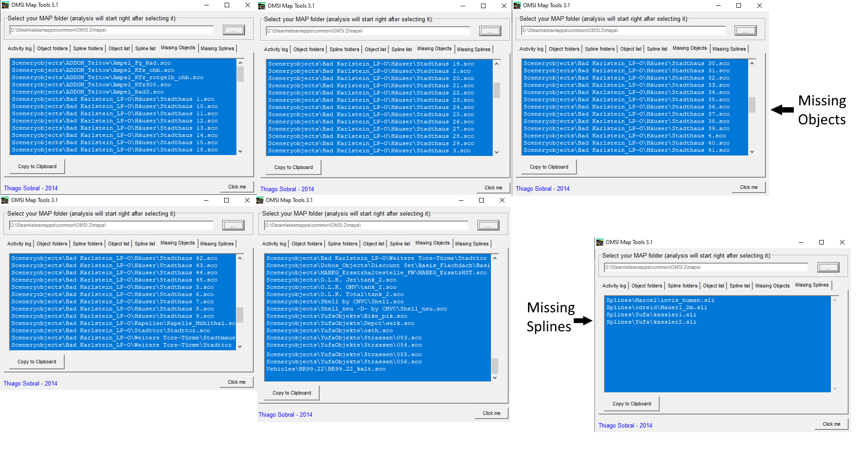This screenshot has height=461, width=868.
Task: Click the browse button in the window listing Stadthaus 19.sco
Action: [490, 31]
